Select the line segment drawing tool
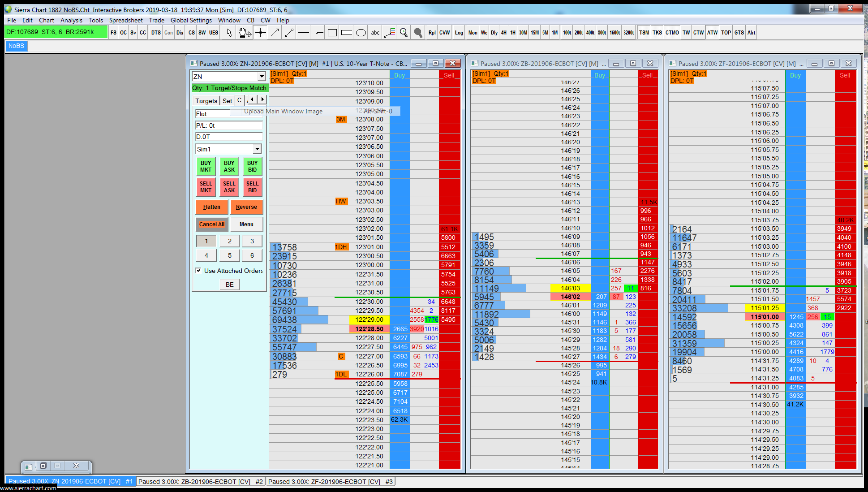 (x=289, y=33)
